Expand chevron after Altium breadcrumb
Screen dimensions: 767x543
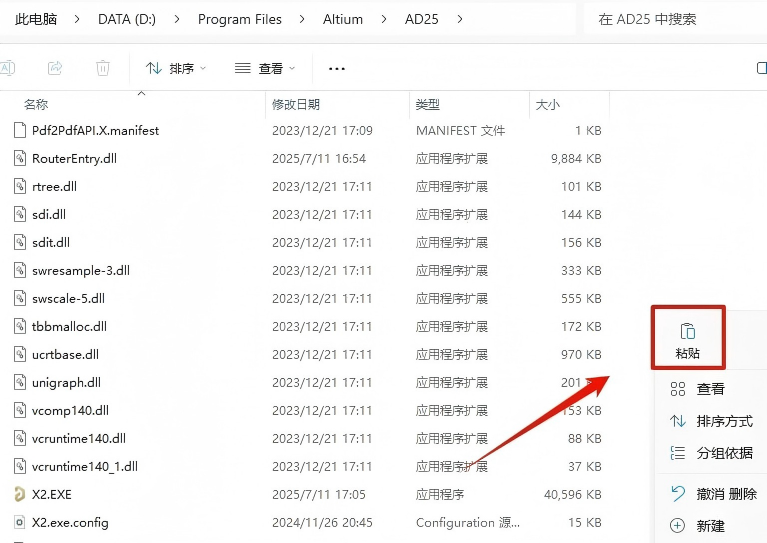click(384, 19)
